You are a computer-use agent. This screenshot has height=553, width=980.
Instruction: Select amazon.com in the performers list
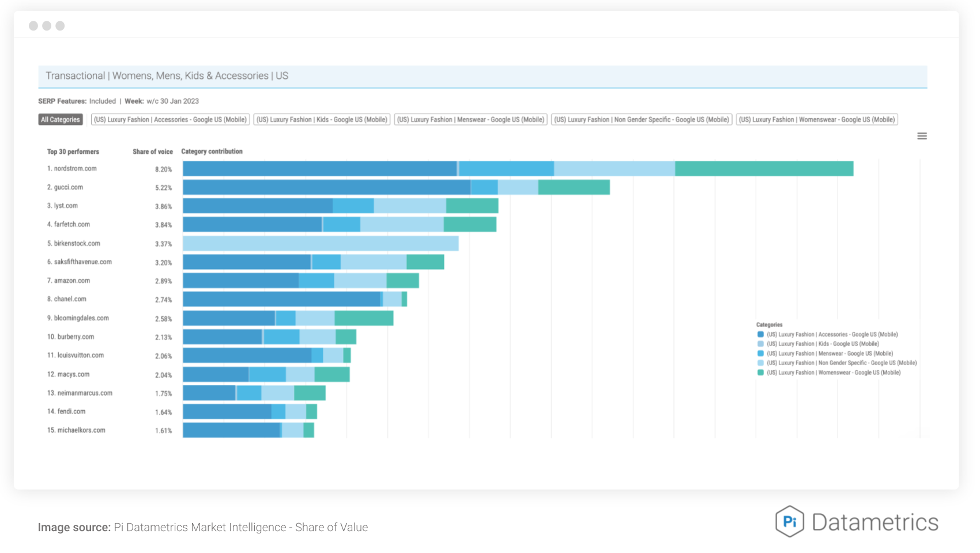(x=69, y=281)
